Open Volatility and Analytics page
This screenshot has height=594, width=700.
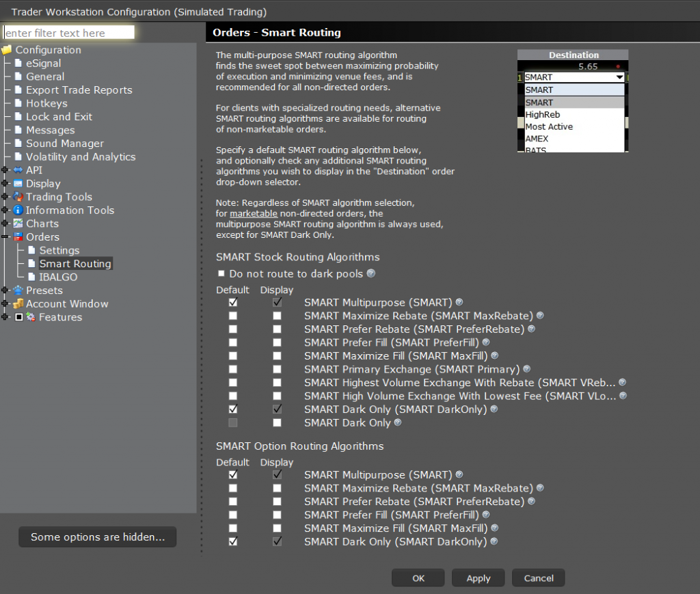click(81, 157)
